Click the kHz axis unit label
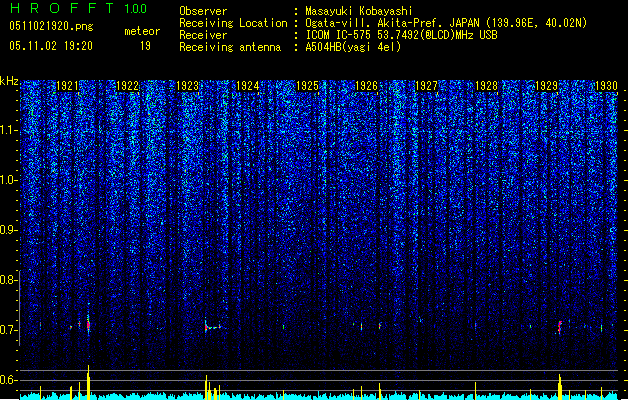Screen dimensions: 629x400 9,81
